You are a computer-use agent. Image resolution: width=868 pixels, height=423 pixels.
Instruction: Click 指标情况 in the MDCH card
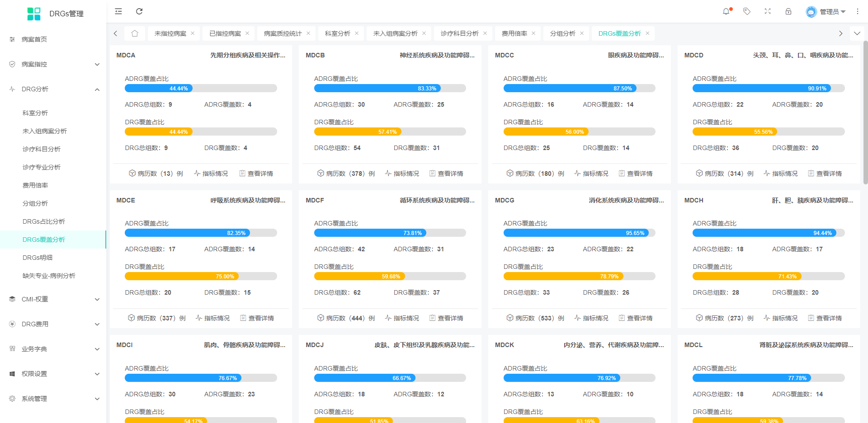[x=781, y=318]
